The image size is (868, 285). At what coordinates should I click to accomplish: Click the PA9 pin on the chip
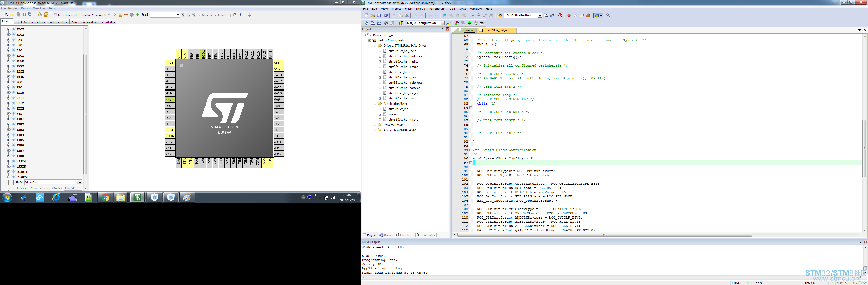pos(279,99)
